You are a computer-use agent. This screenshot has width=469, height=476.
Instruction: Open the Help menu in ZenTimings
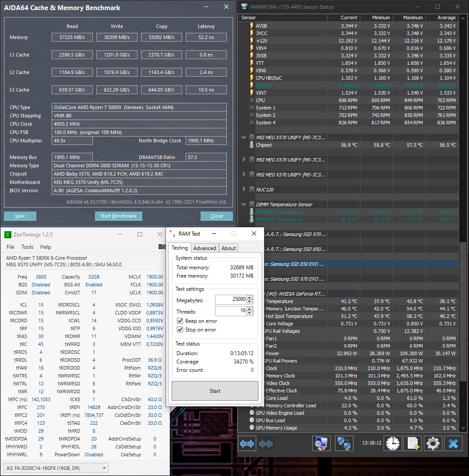point(45,247)
